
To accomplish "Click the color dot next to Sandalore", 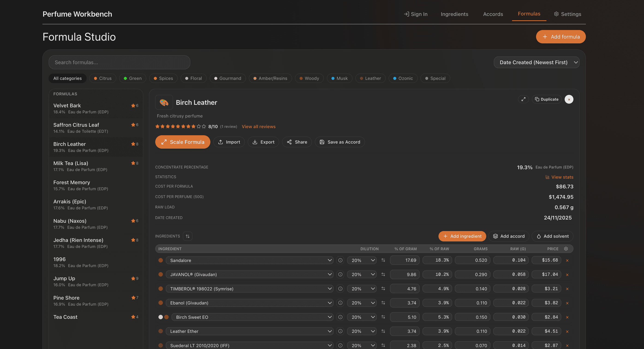I will tap(161, 260).
